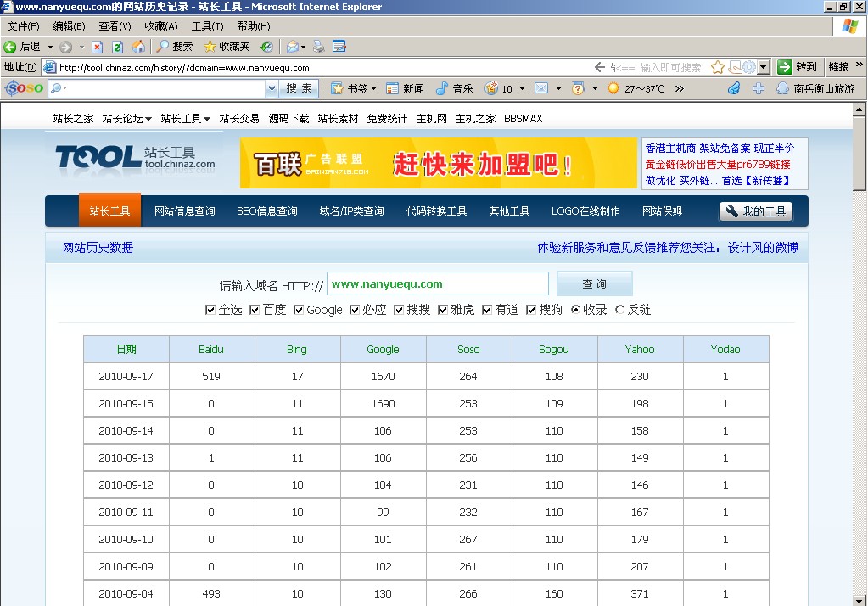Open the 音乐 music note icon
This screenshot has width=868, height=606.
click(x=441, y=88)
